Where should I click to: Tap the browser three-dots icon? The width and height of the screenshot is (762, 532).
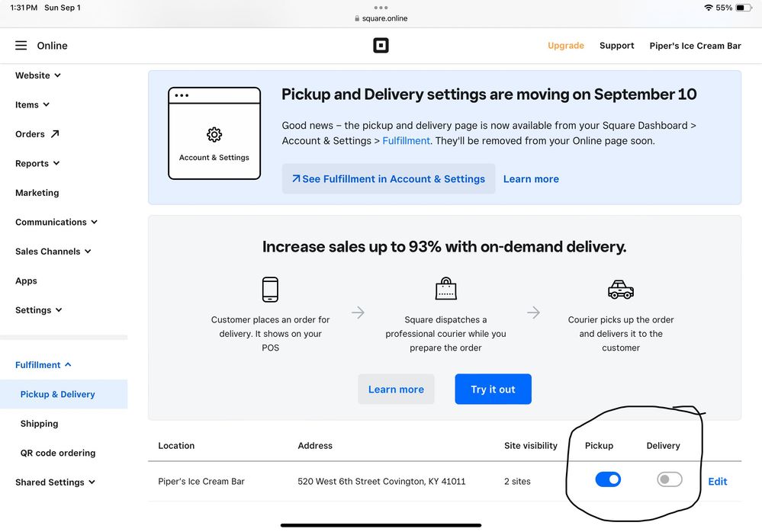click(x=381, y=8)
